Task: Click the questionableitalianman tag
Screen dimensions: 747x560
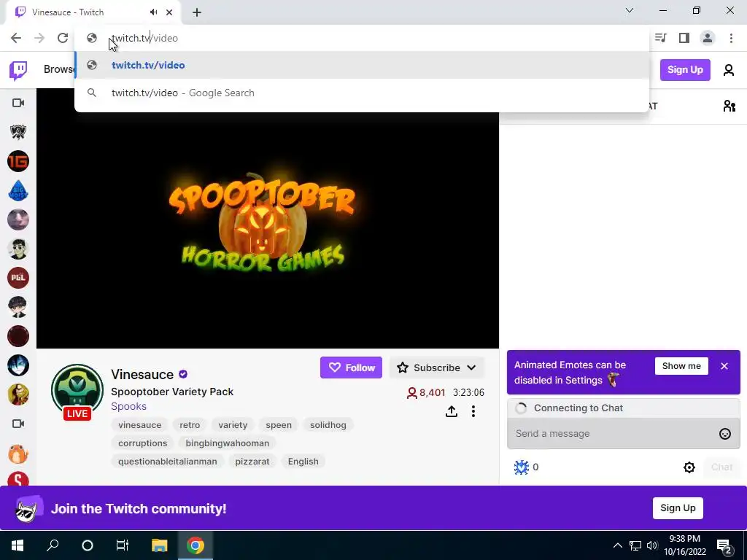Action: [x=167, y=462]
